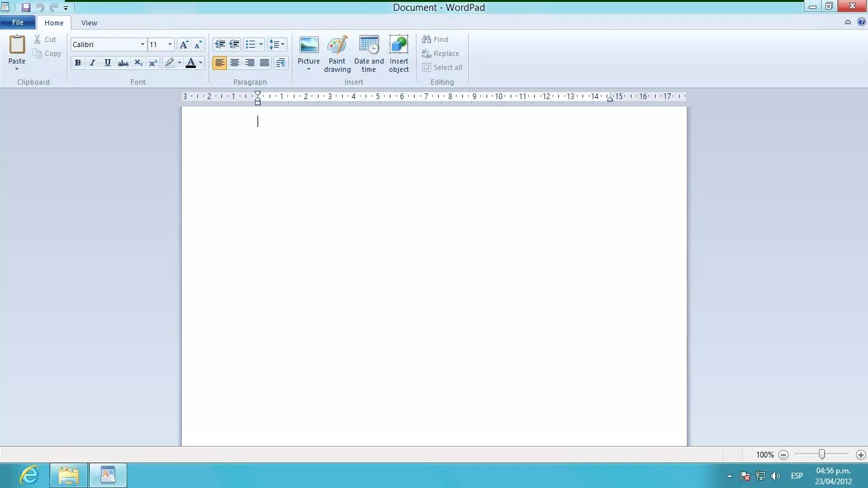Toggle Underline formatting
Screen dimensions: 868x488
(107, 63)
